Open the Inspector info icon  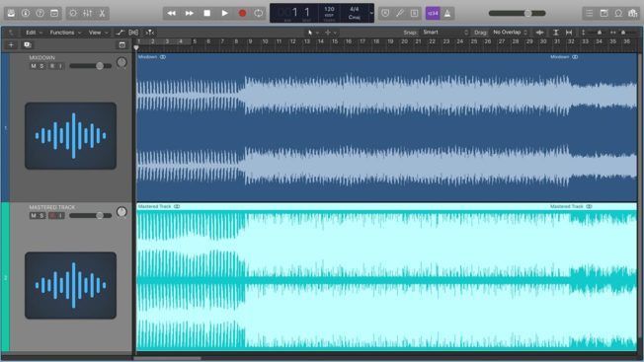[x=26, y=13]
